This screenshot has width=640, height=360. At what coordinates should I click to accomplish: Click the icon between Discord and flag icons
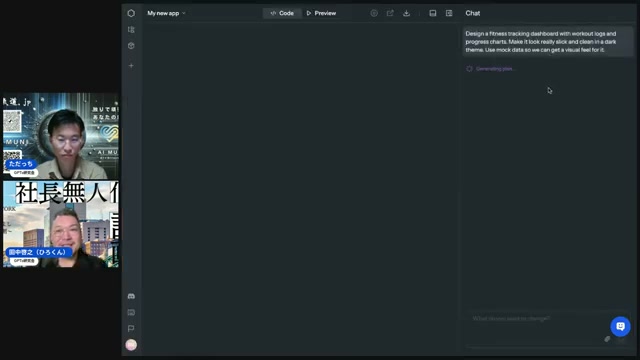[131, 312]
